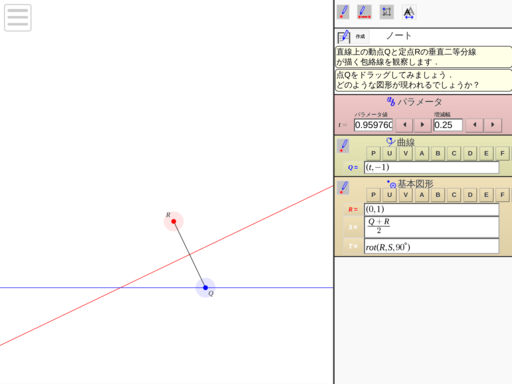Click the D button in the 基本図形 section
This screenshot has width=512, height=384.
[470, 195]
